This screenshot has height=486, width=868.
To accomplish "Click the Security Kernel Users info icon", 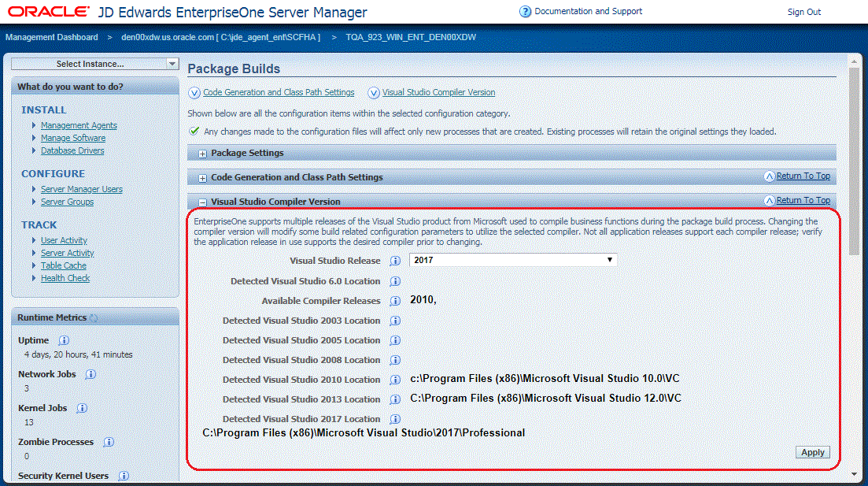I will pyautogui.click(x=124, y=476).
